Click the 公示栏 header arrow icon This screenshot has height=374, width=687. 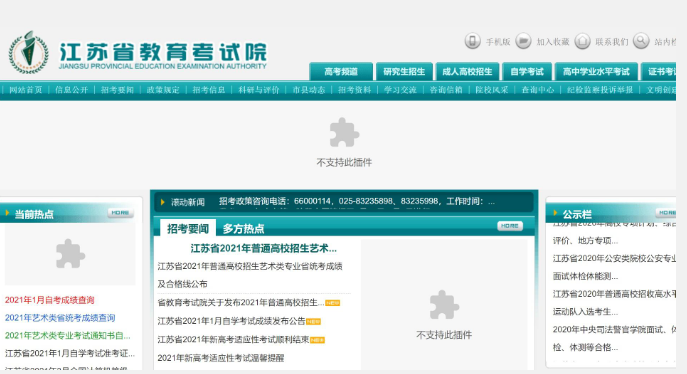tap(556, 213)
